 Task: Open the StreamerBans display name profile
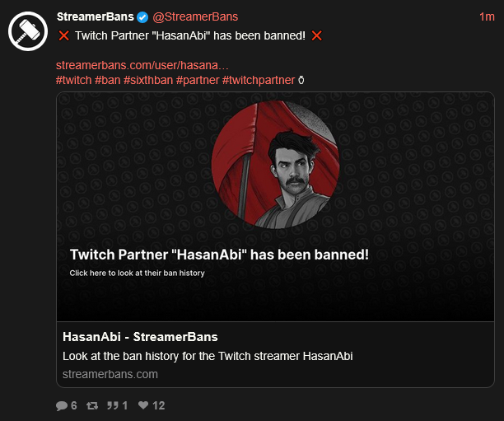[95, 17]
